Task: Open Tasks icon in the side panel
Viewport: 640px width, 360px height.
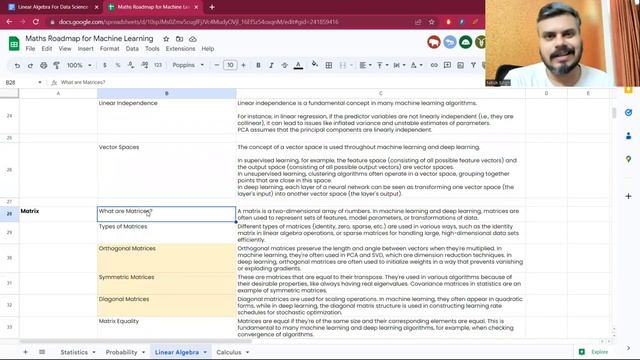Action: (629, 113)
